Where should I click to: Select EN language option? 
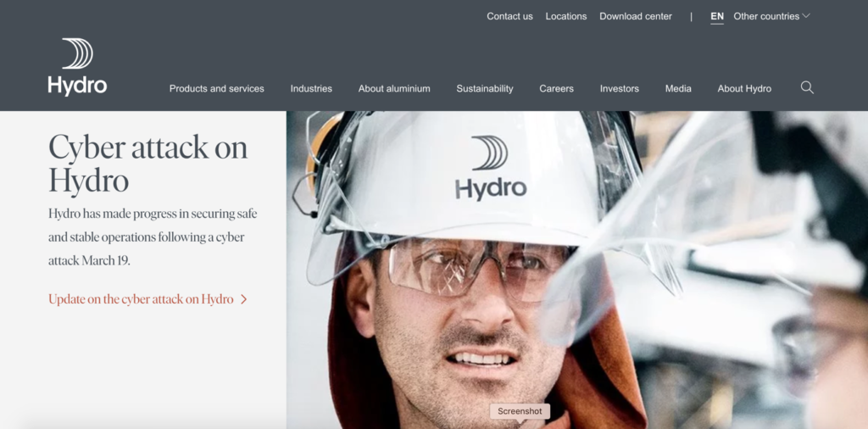(717, 17)
